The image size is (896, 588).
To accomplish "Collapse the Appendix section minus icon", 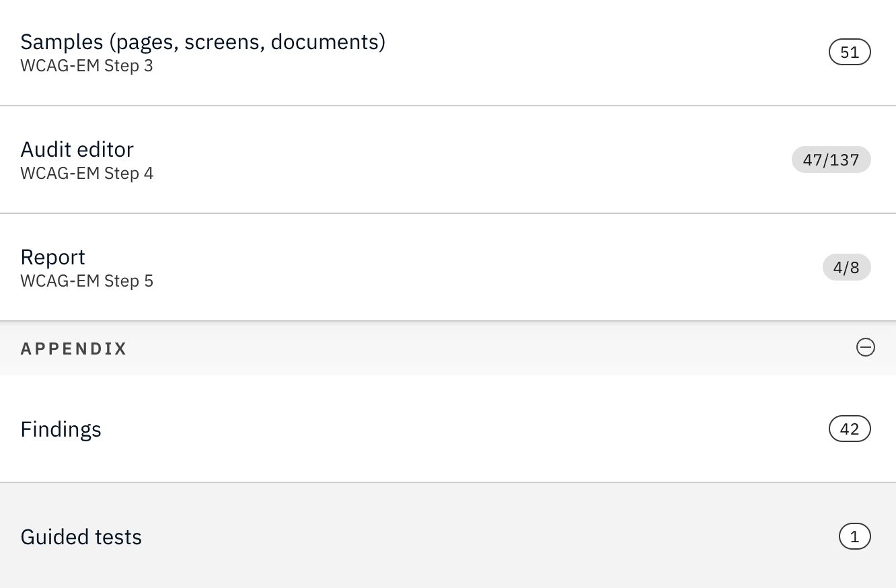I will [865, 347].
